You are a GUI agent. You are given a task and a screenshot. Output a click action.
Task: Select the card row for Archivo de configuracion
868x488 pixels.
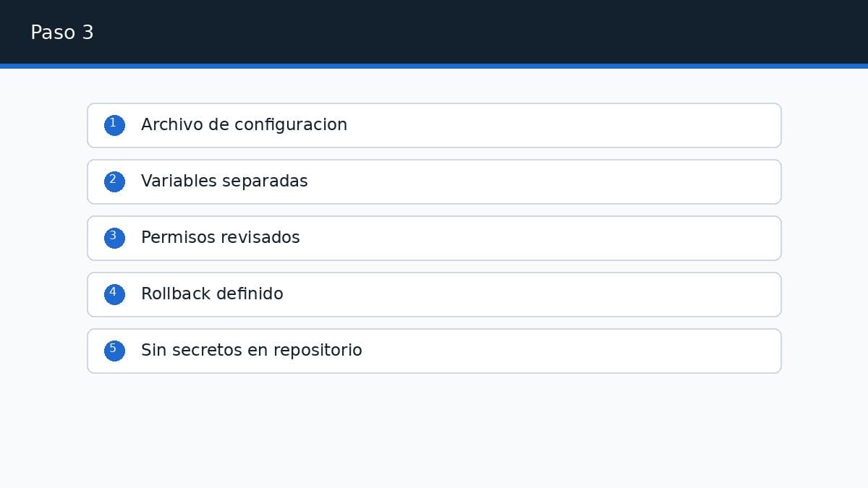click(x=434, y=125)
